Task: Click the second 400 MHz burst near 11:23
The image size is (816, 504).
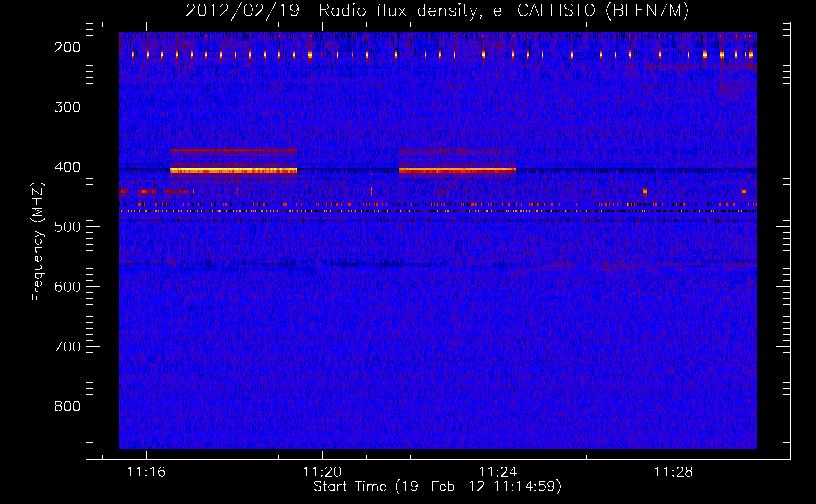Action: pos(457,171)
